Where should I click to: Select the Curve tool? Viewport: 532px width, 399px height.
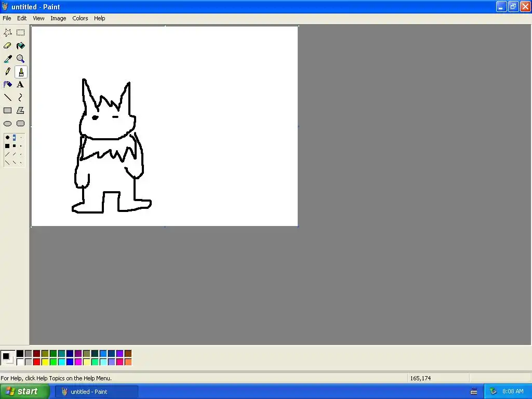pos(21,97)
